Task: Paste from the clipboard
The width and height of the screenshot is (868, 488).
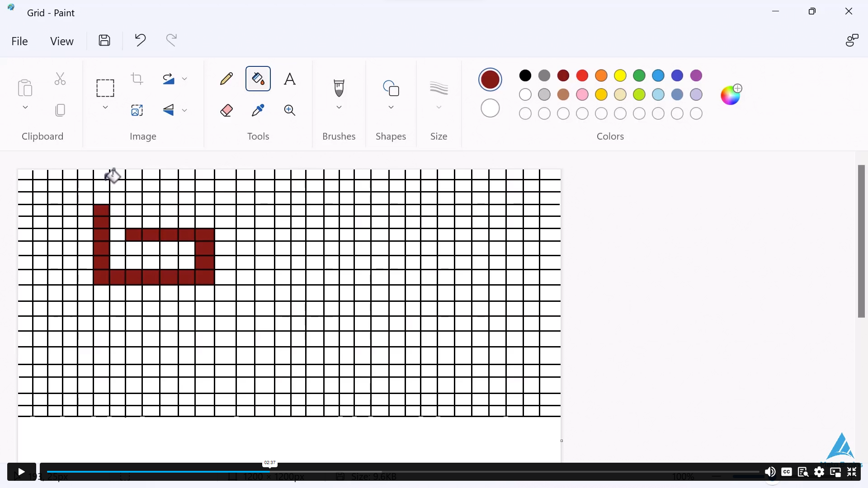Action: 25,89
